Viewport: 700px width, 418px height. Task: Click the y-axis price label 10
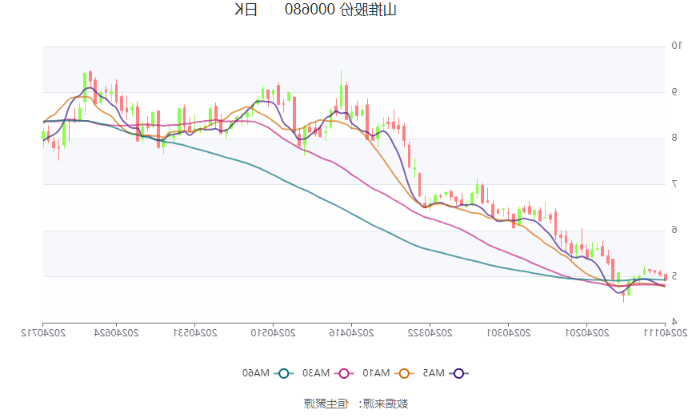tap(677, 46)
